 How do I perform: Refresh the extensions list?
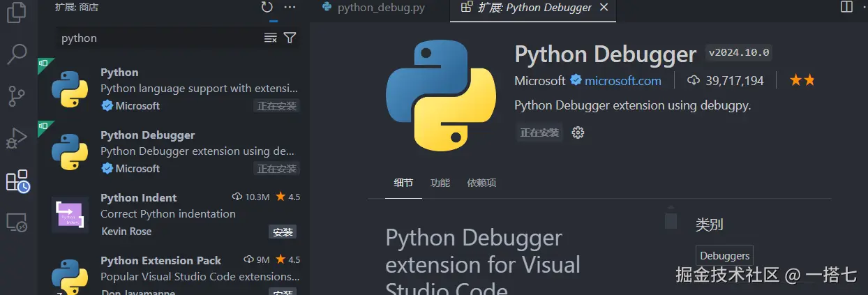coord(267,8)
